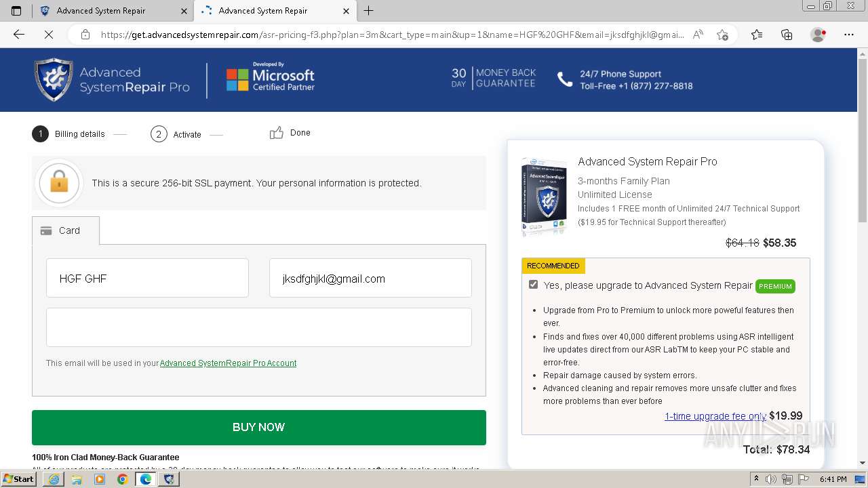Select Microsoft Edge taskbar icon
Viewport: 868px width, 488px height.
click(145, 479)
